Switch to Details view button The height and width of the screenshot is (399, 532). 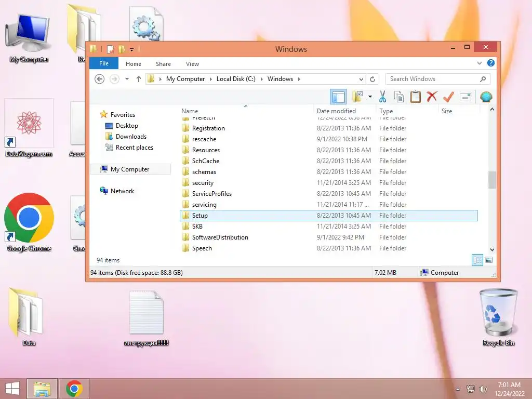(x=477, y=260)
